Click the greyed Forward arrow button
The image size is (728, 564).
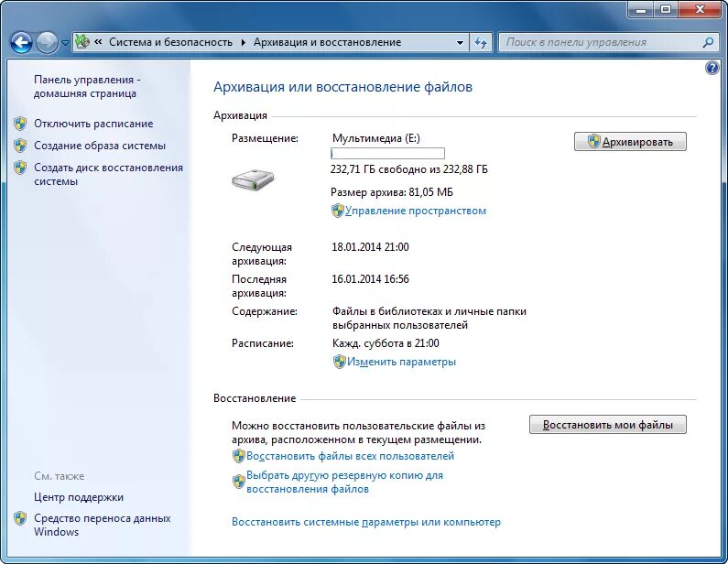coord(47,43)
